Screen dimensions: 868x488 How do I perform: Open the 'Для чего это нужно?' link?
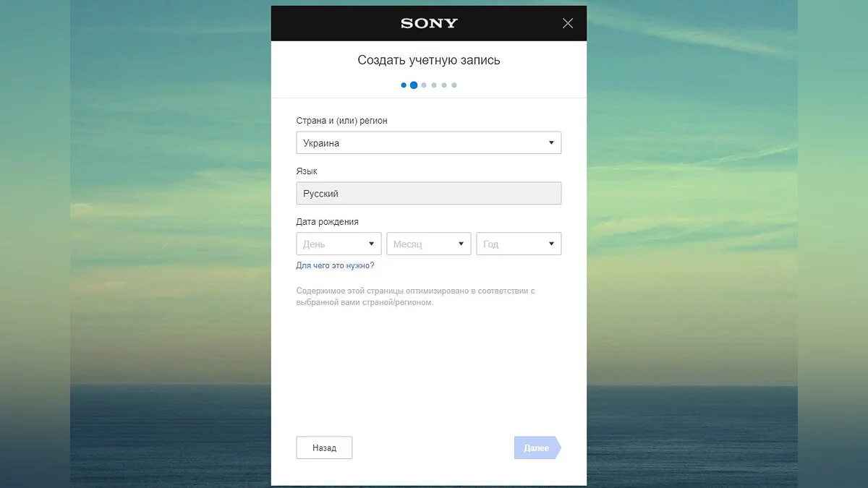coord(335,265)
